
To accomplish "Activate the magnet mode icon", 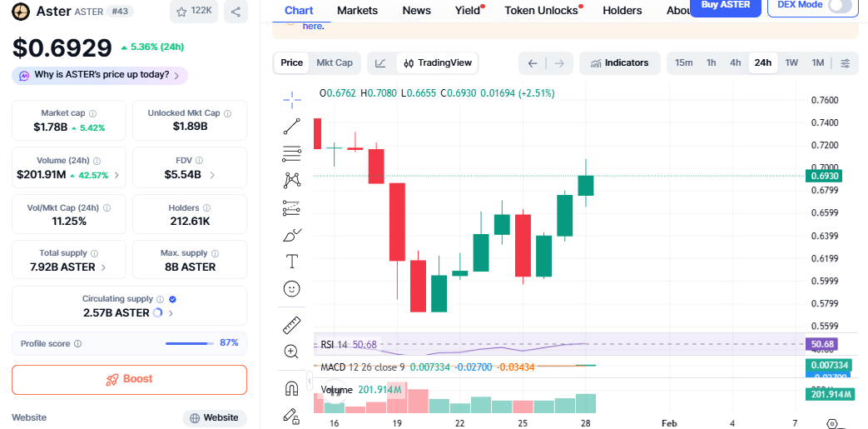I will (292, 388).
